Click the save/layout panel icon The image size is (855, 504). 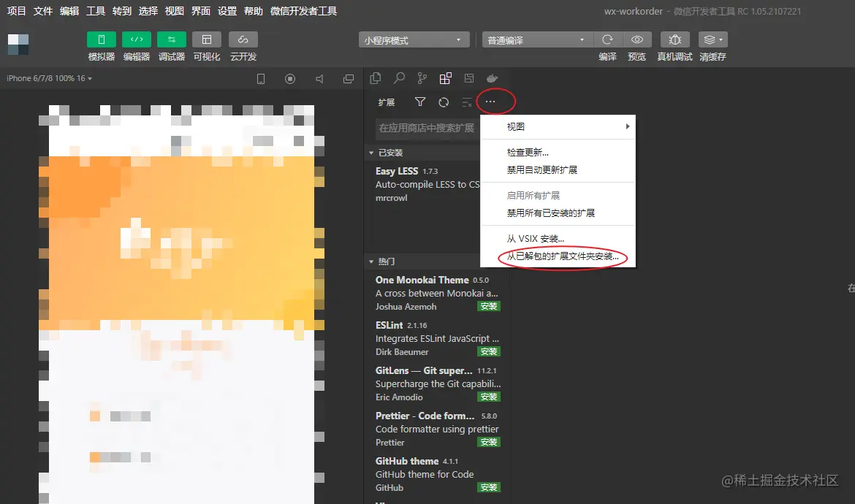pyautogui.click(x=469, y=78)
